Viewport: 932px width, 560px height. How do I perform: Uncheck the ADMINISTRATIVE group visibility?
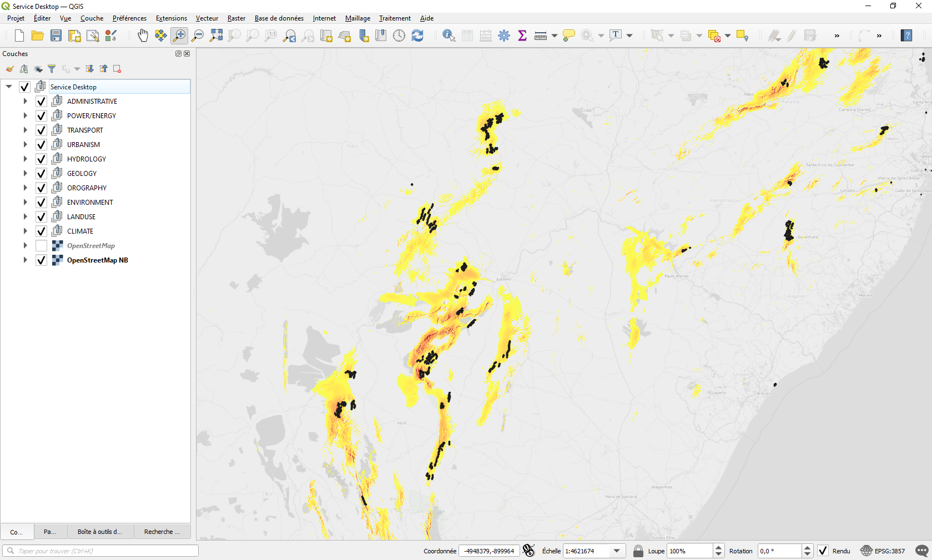point(41,102)
